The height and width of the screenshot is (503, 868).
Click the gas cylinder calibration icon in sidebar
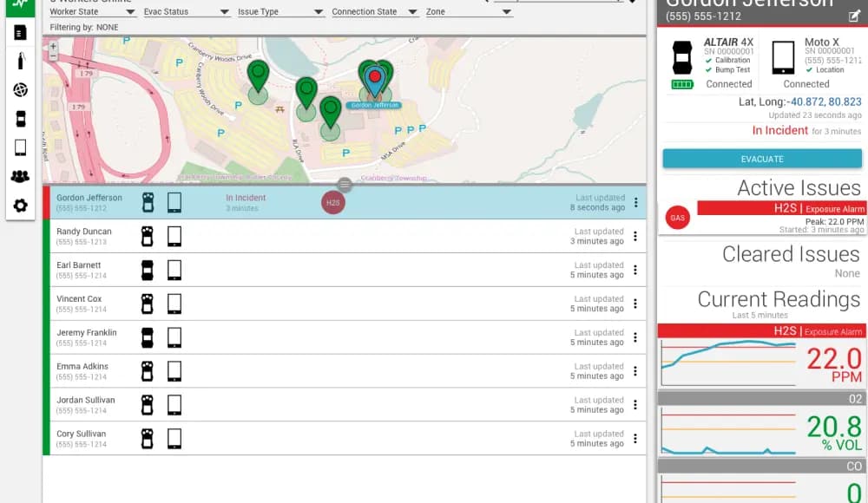pyautogui.click(x=19, y=60)
